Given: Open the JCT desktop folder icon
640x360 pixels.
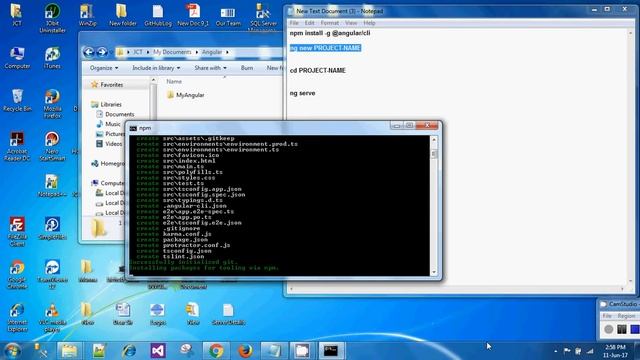Looking at the screenshot, I should [x=16, y=14].
